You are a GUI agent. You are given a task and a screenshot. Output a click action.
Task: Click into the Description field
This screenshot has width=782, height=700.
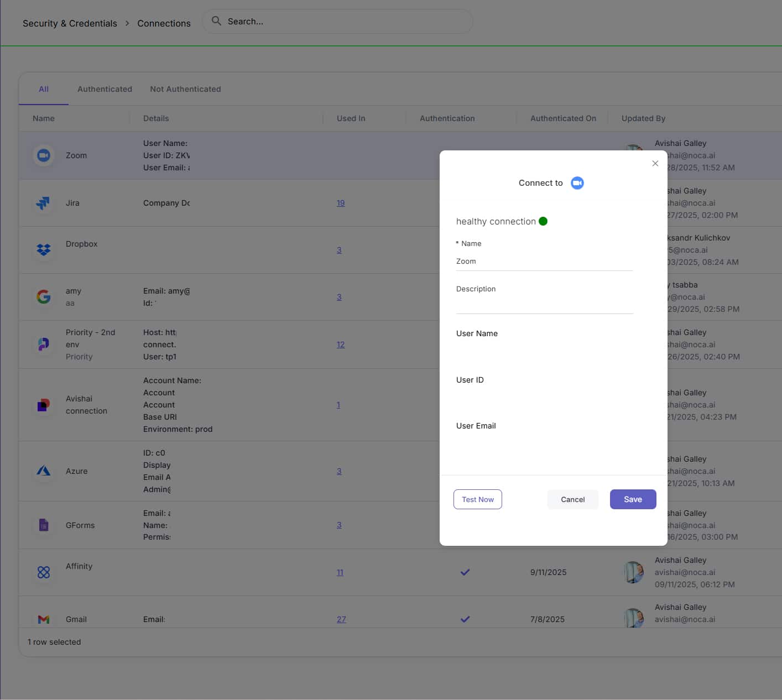click(x=544, y=304)
